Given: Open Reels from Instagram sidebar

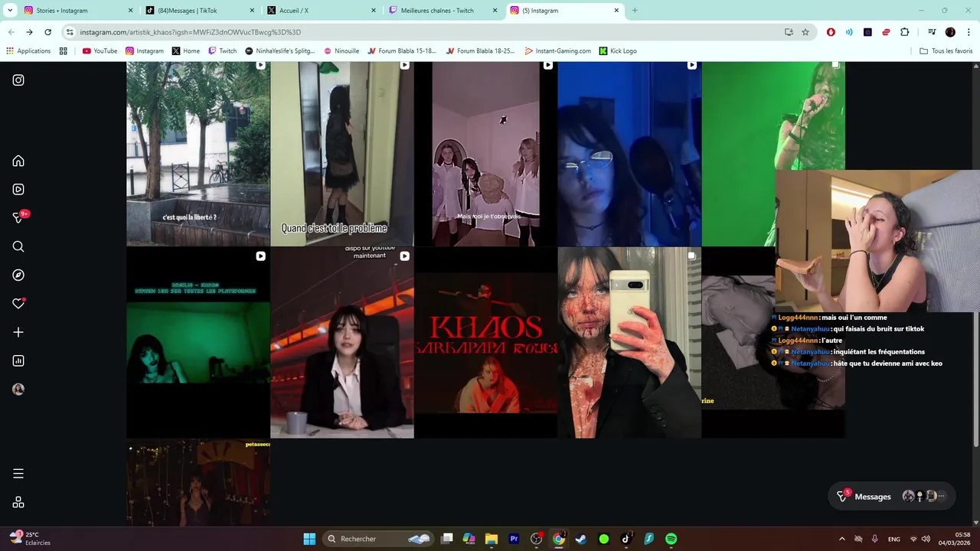Looking at the screenshot, I should coord(18,189).
